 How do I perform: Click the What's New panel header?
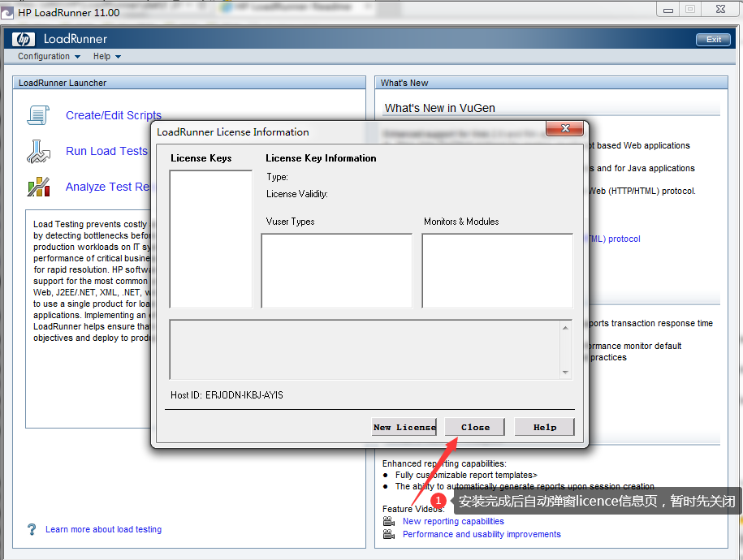coord(551,83)
